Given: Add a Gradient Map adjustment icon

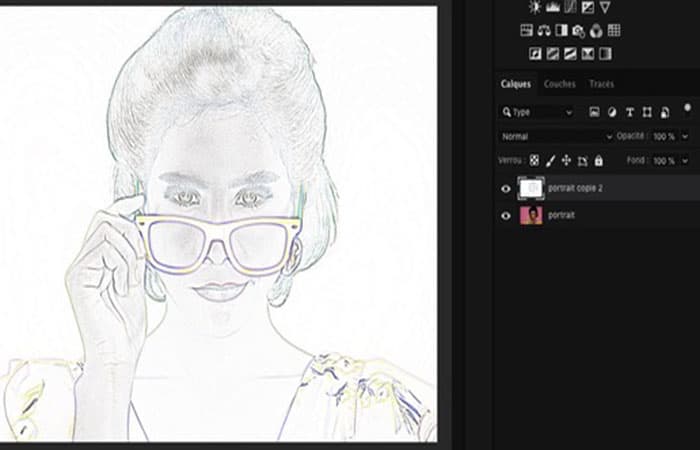Looking at the screenshot, I should click(x=605, y=54).
